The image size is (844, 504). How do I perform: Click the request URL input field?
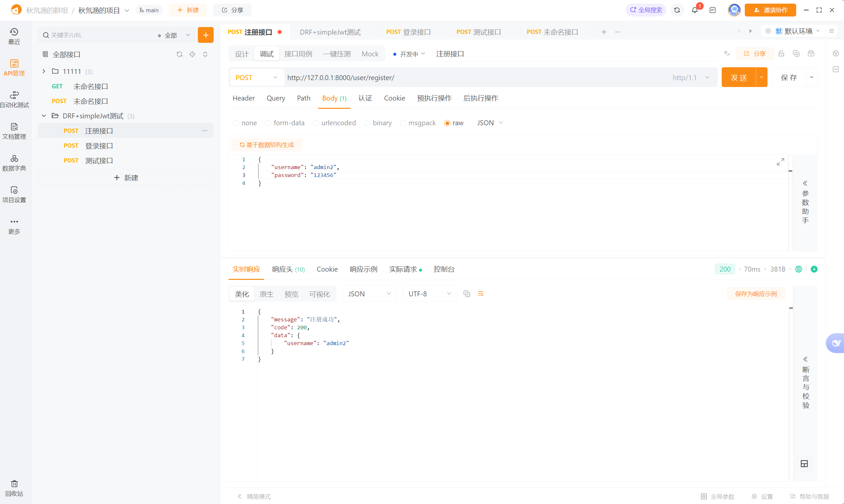coord(475,77)
